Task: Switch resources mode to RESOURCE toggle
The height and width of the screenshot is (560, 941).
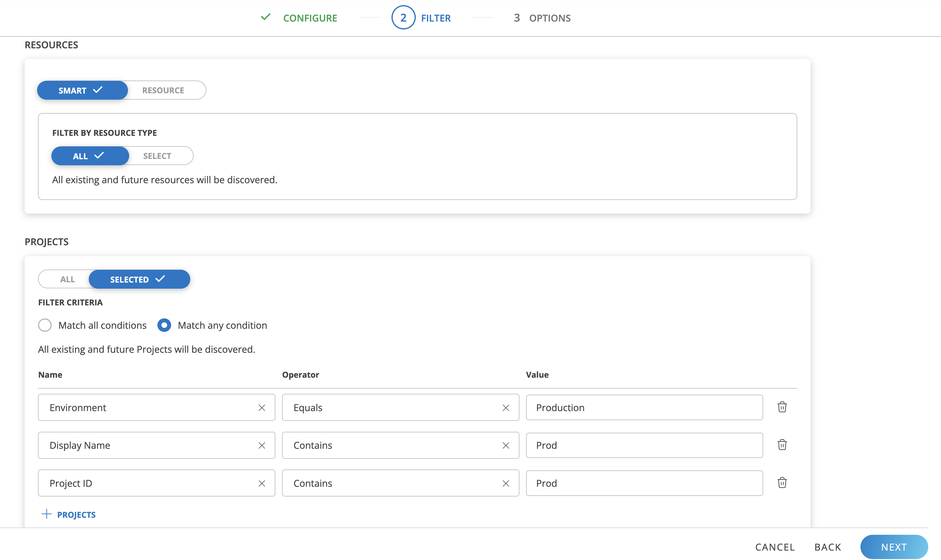Action: click(x=163, y=90)
